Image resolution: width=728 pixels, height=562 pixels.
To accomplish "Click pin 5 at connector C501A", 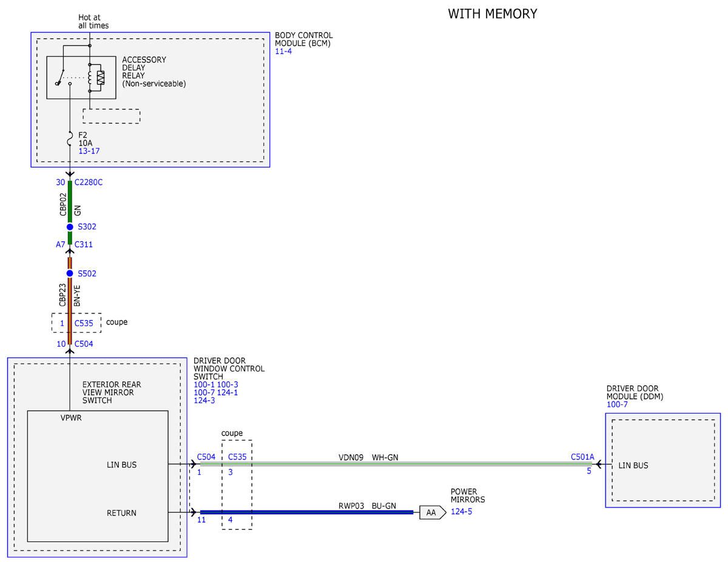I will tap(588, 470).
